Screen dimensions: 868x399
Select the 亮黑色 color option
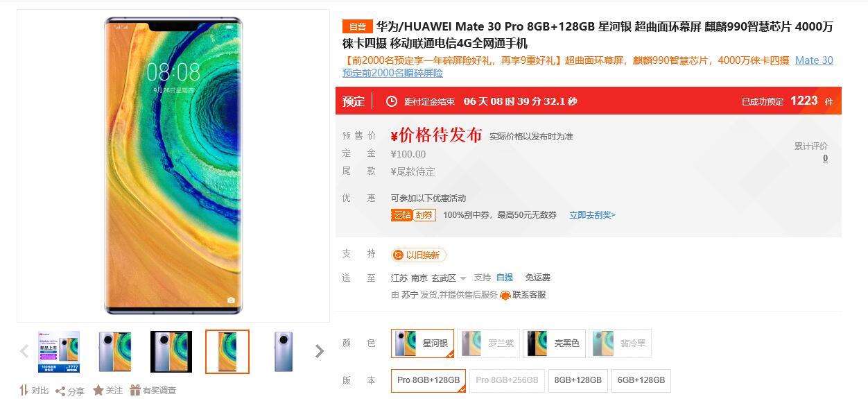[555, 343]
